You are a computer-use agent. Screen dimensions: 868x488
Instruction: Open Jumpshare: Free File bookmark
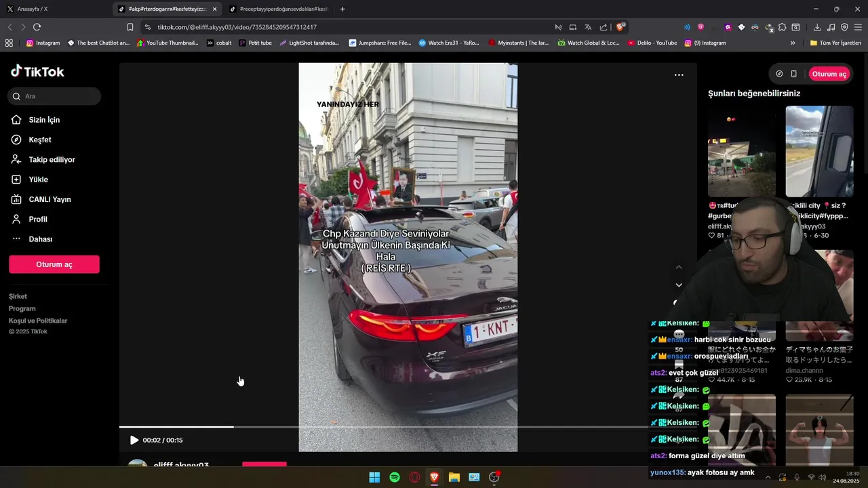pos(380,43)
